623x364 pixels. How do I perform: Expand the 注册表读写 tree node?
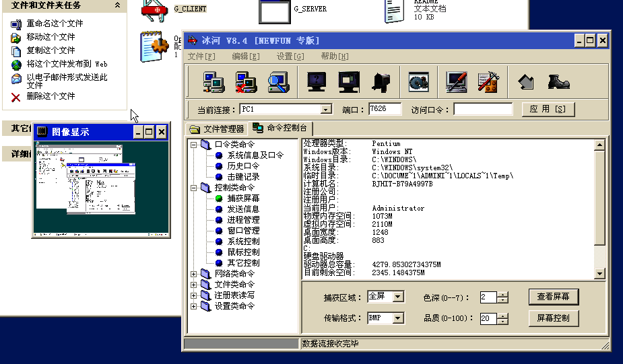[193, 295]
